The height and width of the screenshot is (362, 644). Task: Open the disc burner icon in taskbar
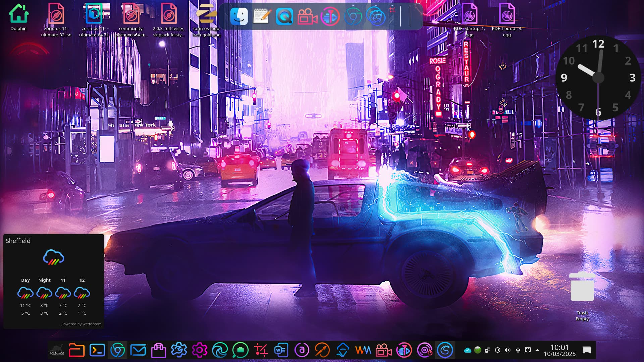(425, 350)
